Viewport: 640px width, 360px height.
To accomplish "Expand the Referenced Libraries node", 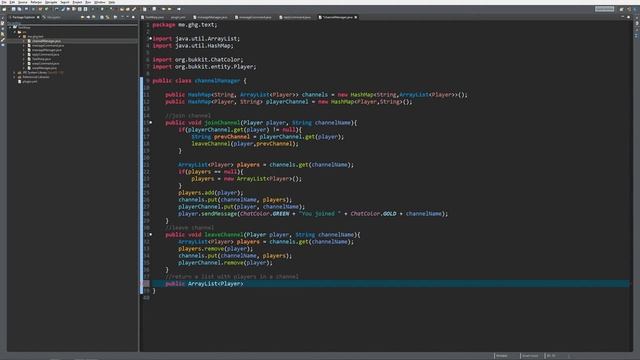I will 15,77.
